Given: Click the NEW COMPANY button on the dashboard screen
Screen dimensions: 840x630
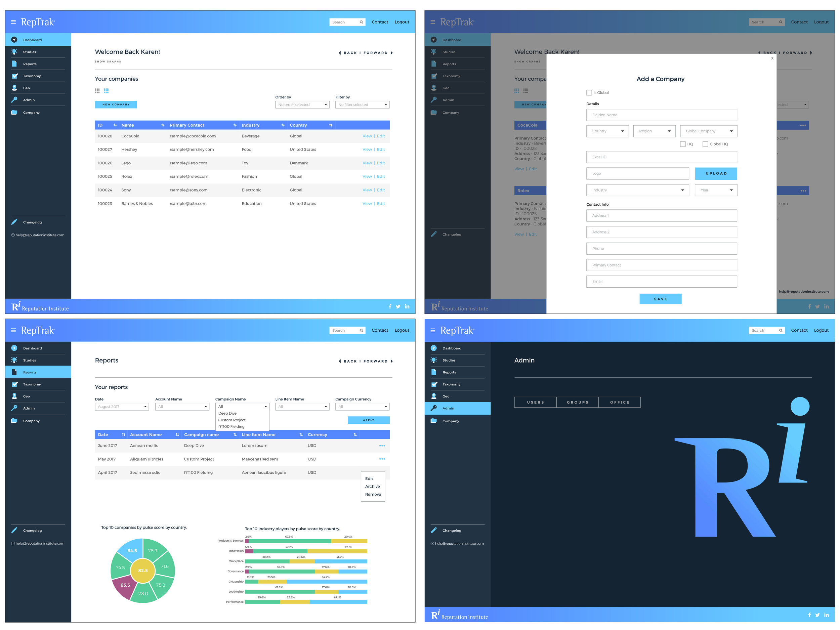Looking at the screenshot, I should tap(116, 104).
